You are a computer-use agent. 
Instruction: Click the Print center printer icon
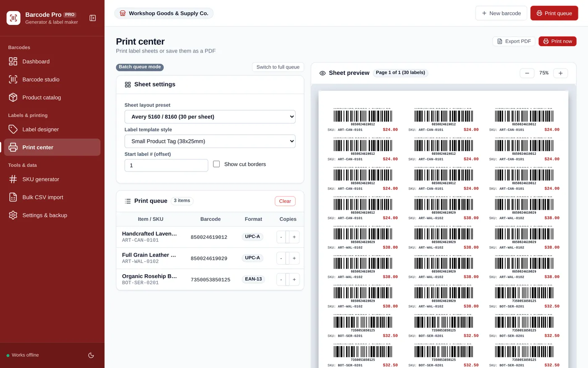tap(13, 147)
